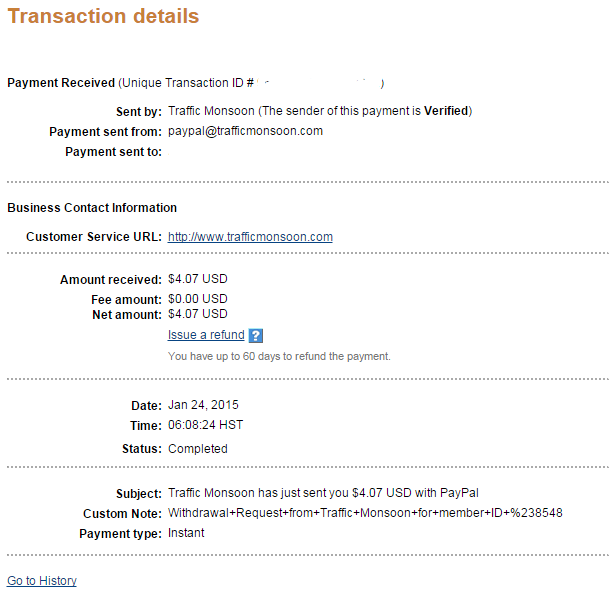Click the 60 days refund notice text
612x600 pixels.
tap(279, 356)
